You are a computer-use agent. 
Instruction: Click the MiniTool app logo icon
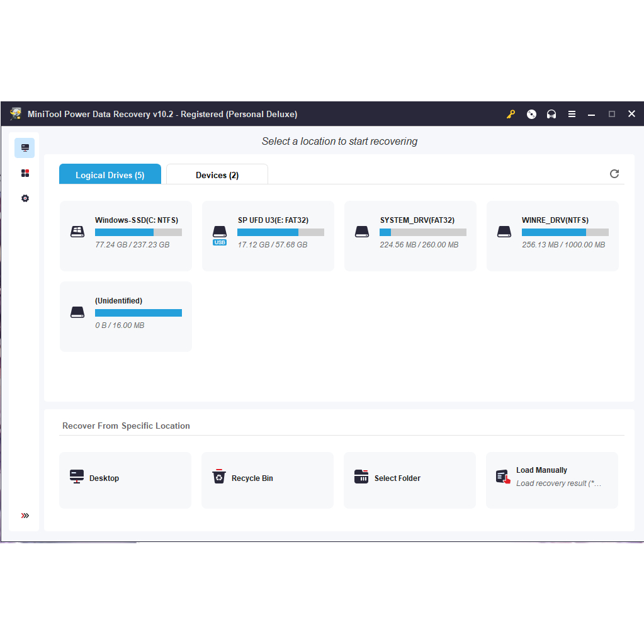[16, 114]
